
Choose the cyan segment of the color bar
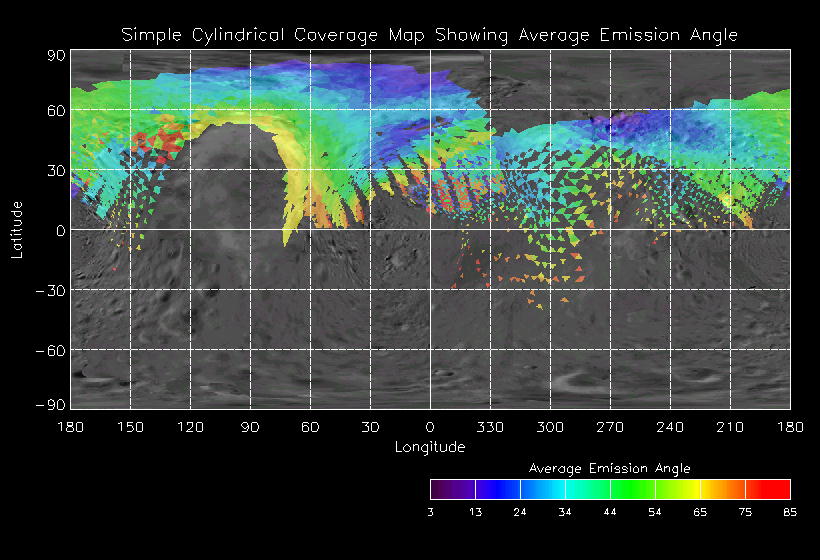click(x=565, y=489)
